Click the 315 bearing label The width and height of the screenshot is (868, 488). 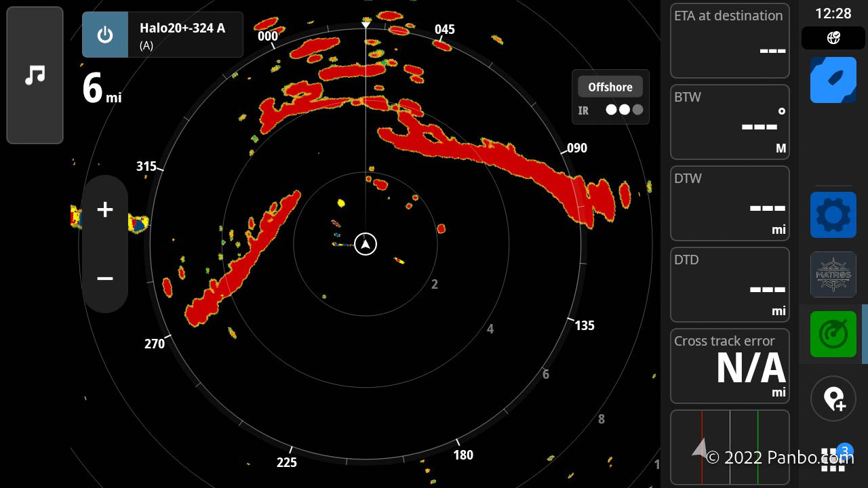click(x=146, y=166)
